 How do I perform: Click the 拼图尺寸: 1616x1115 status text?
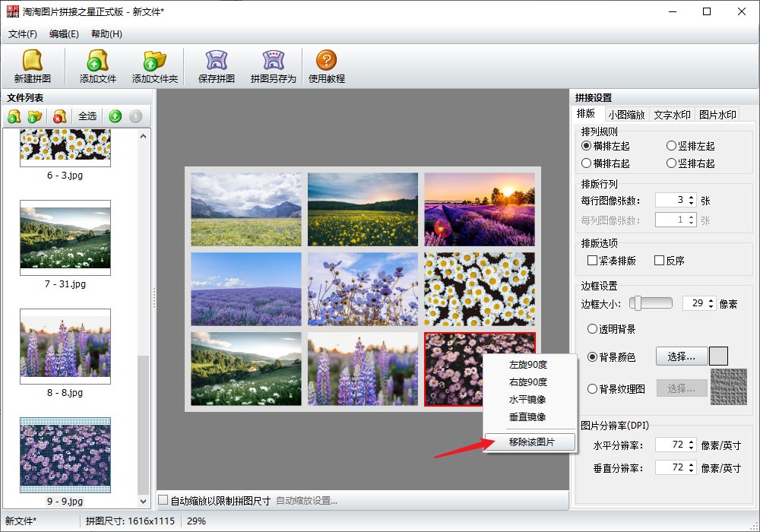pos(130,521)
